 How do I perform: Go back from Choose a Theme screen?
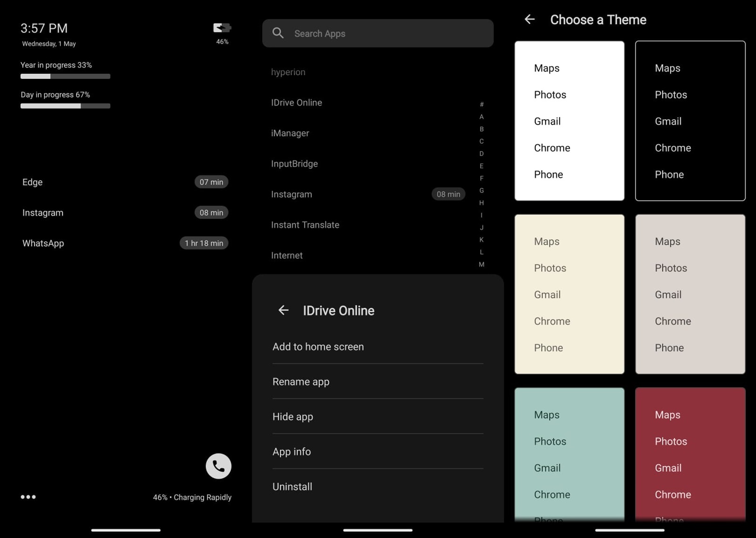click(530, 19)
